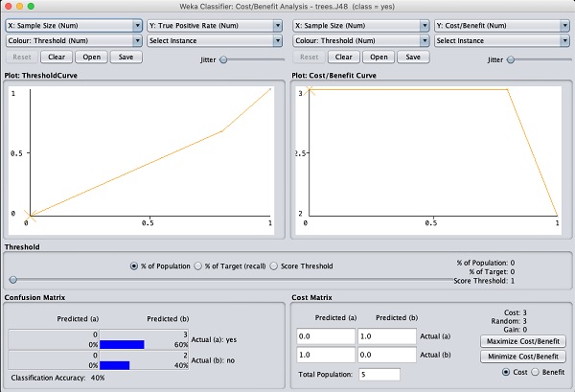Click the Plot: Cost/Benefit Curve title
The height and width of the screenshot is (392, 575).
tap(333, 76)
